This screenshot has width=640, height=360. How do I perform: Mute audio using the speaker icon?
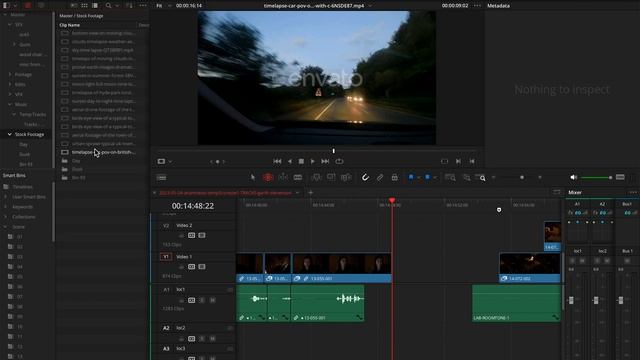[x=573, y=177]
